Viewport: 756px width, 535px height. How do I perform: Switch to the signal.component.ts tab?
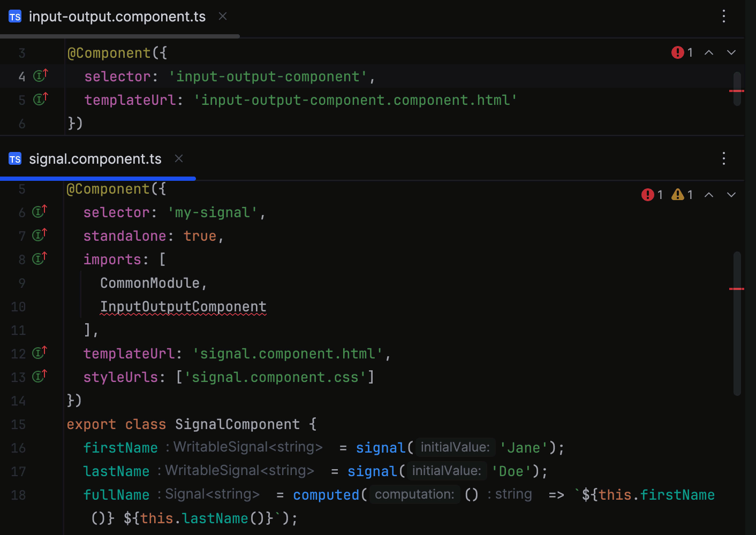point(95,158)
